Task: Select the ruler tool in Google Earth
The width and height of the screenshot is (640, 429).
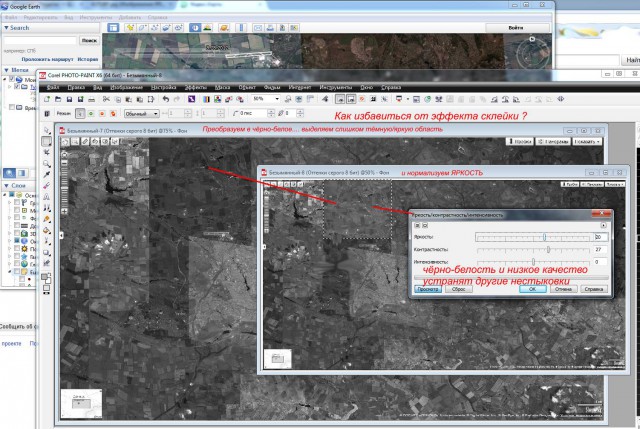Action: click(x=241, y=28)
